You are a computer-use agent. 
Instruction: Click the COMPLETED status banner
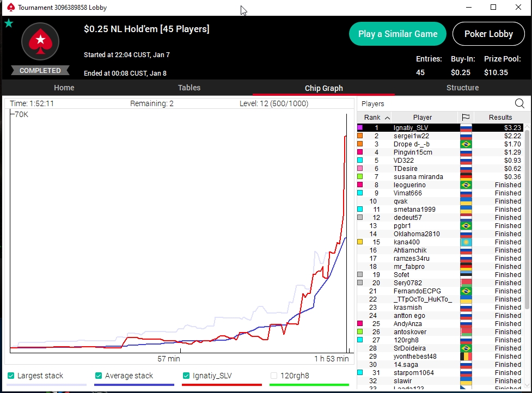40,71
